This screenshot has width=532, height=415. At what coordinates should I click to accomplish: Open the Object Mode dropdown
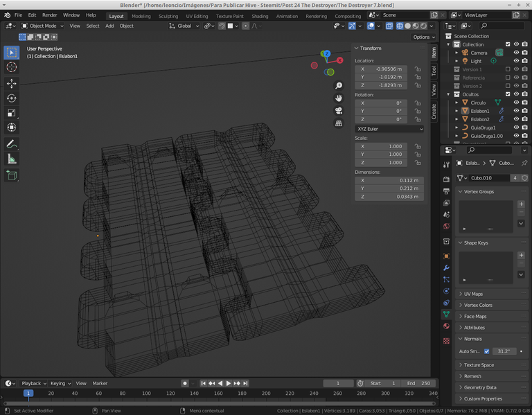(42, 26)
